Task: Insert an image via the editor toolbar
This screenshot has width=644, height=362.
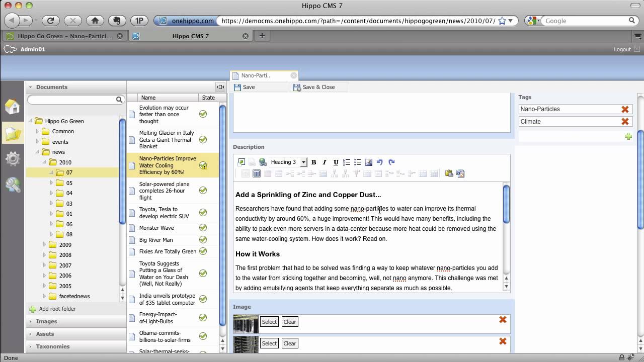Action: tap(369, 162)
